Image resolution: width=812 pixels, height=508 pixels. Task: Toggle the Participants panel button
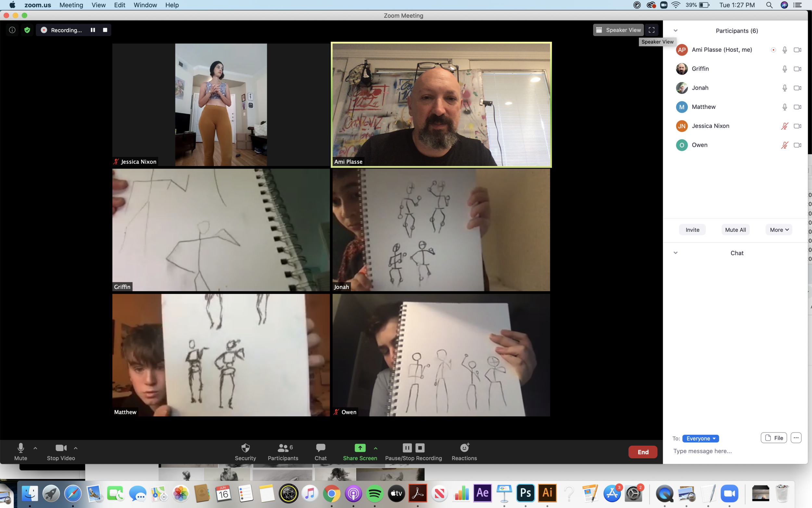coord(283,451)
